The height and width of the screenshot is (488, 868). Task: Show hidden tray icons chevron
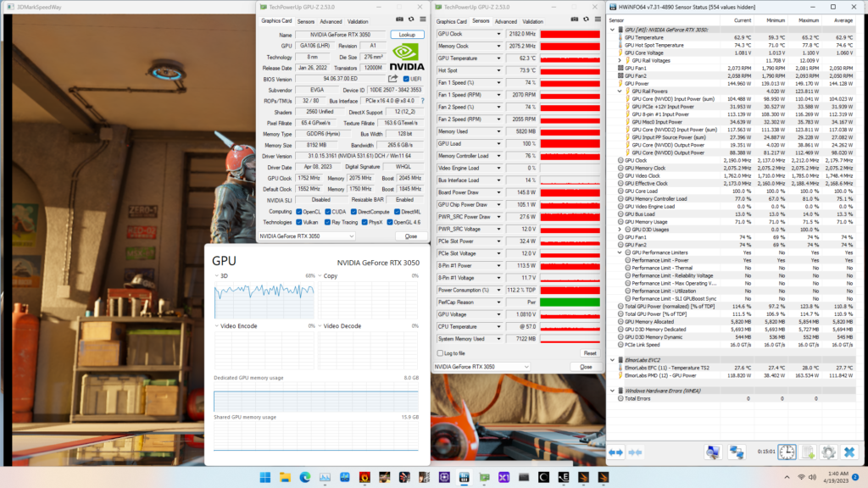pos(787,477)
